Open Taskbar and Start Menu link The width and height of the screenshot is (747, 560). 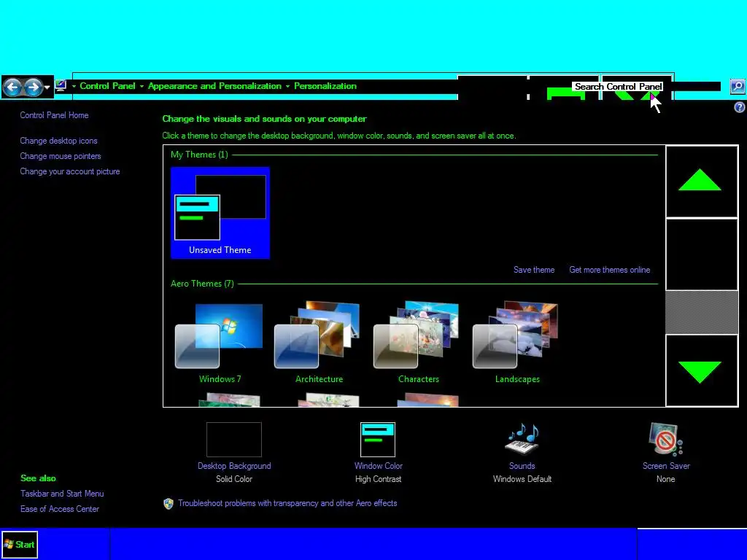click(62, 494)
